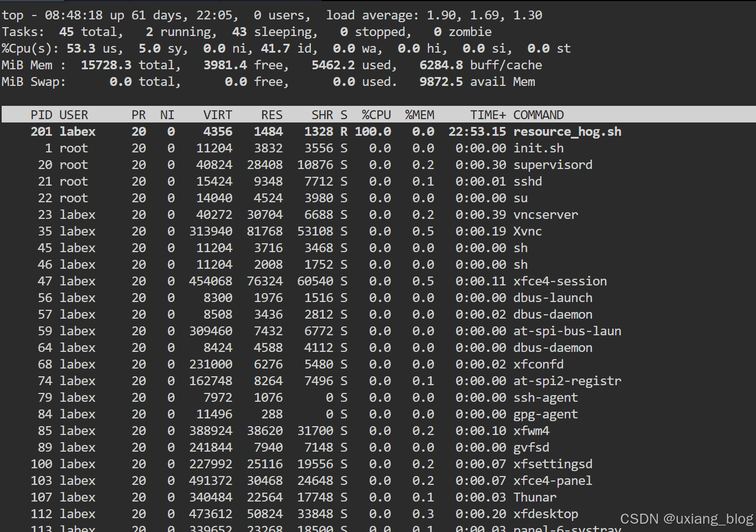Select the vncserver process name
Viewport: 756px width, 532px height.
coord(546,215)
